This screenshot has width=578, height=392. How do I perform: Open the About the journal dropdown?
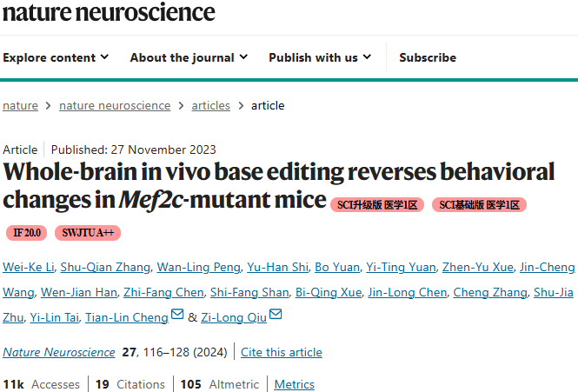click(x=189, y=57)
